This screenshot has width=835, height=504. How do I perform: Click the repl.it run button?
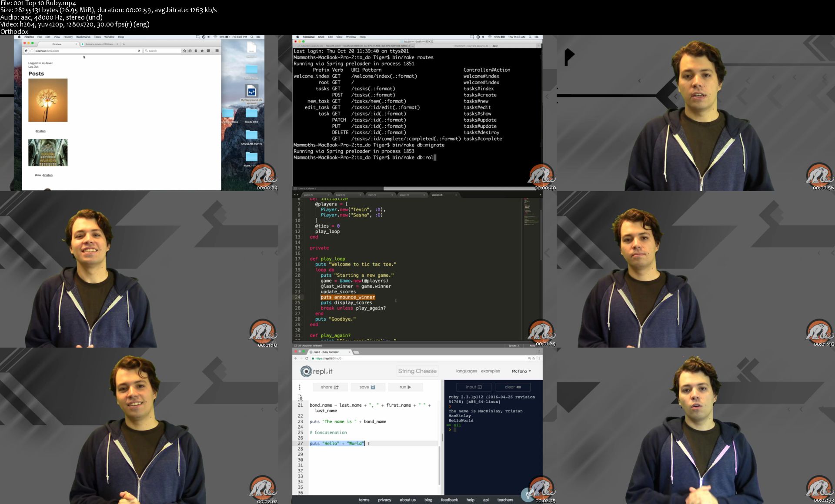(x=405, y=388)
